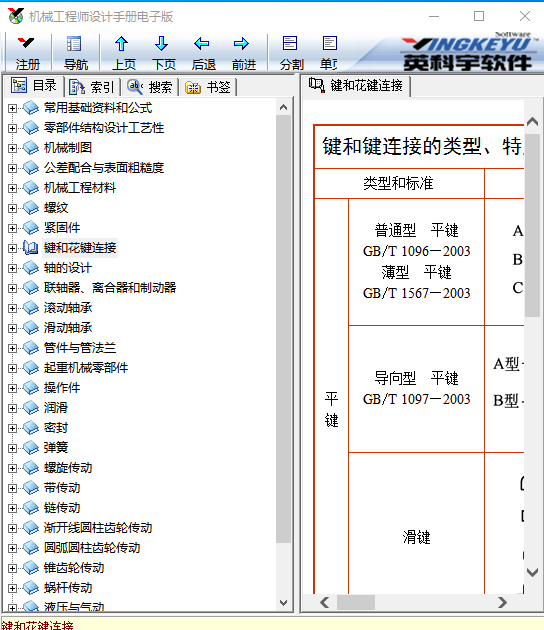The height and width of the screenshot is (630, 544).
Task: Expand the 机械制图 tree node
Action: [x=12, y=148]
